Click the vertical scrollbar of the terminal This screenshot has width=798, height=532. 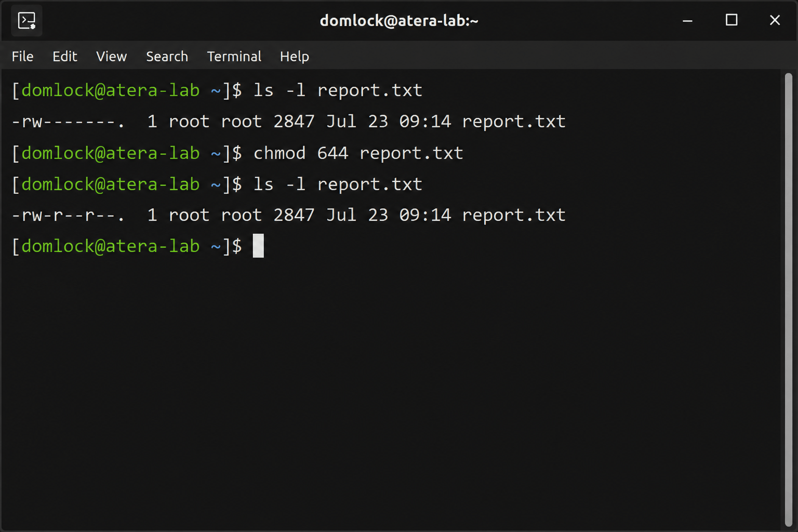point(789,300)
